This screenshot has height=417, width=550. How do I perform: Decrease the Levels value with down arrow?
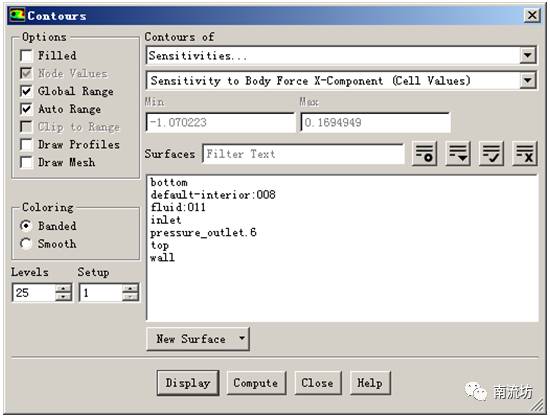[63, 297]
